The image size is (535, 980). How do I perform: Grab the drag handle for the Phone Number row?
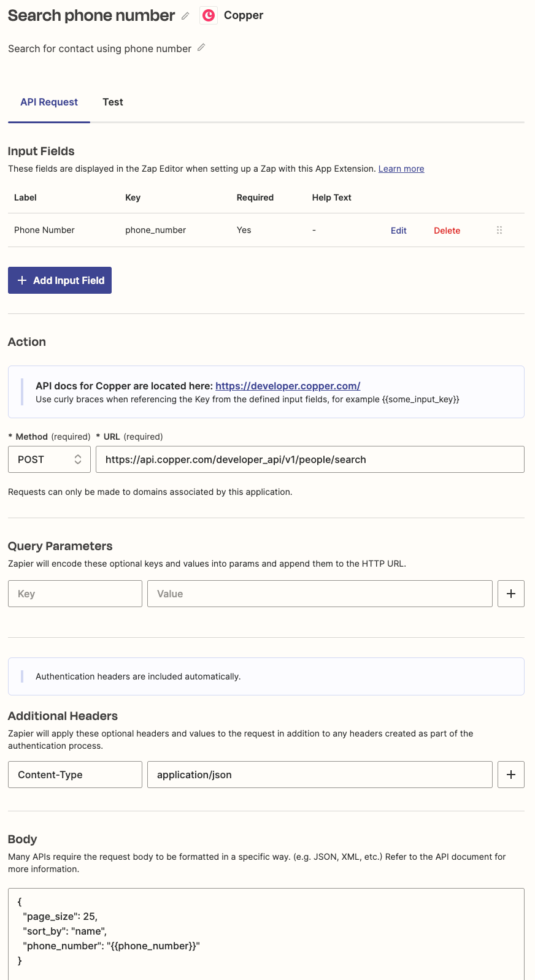pos(499,230)
